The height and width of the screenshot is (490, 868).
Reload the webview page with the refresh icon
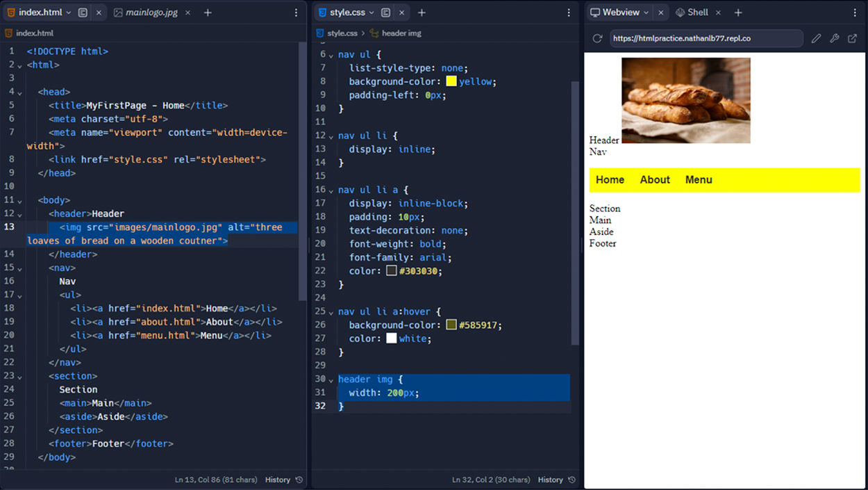tap(597, 38)
